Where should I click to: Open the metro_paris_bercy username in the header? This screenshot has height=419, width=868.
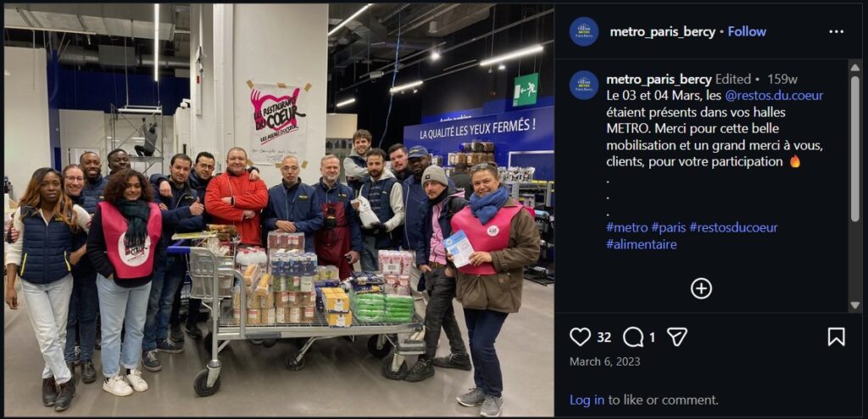(663, 32)
